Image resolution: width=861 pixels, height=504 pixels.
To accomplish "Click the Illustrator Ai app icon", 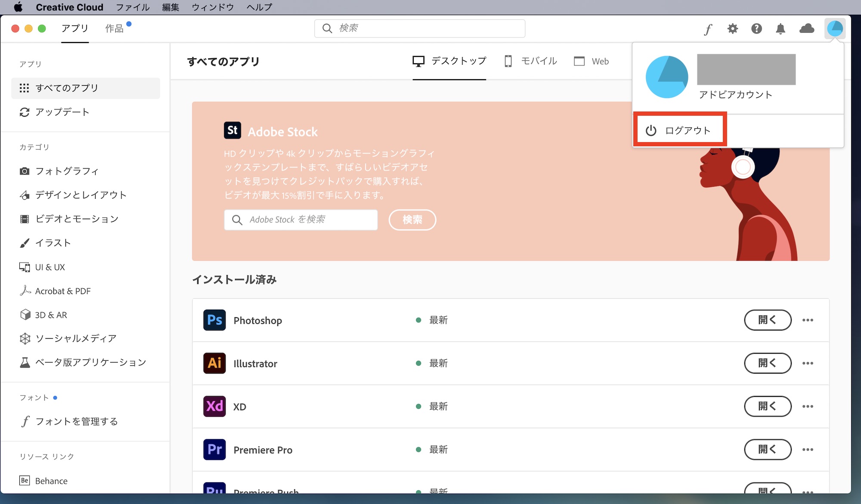I will point(214,363).
